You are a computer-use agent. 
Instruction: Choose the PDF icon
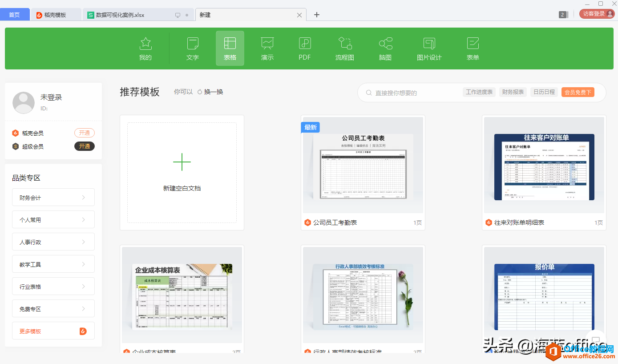pos(305,43)
